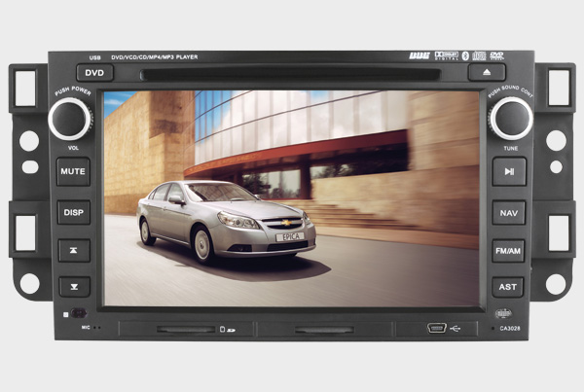
Task: Push the tune sound control knob
Action: click(x=510, y=118)
